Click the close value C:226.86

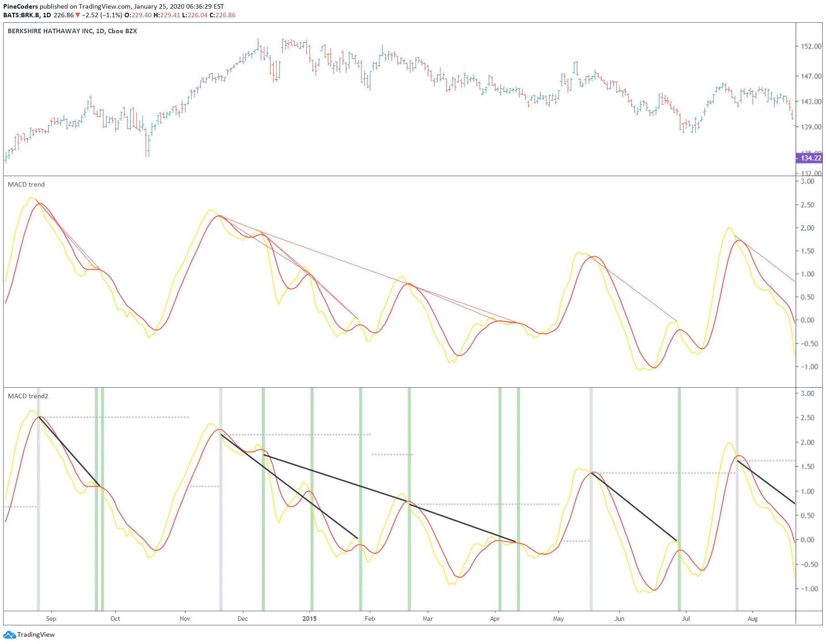(223, 15)
